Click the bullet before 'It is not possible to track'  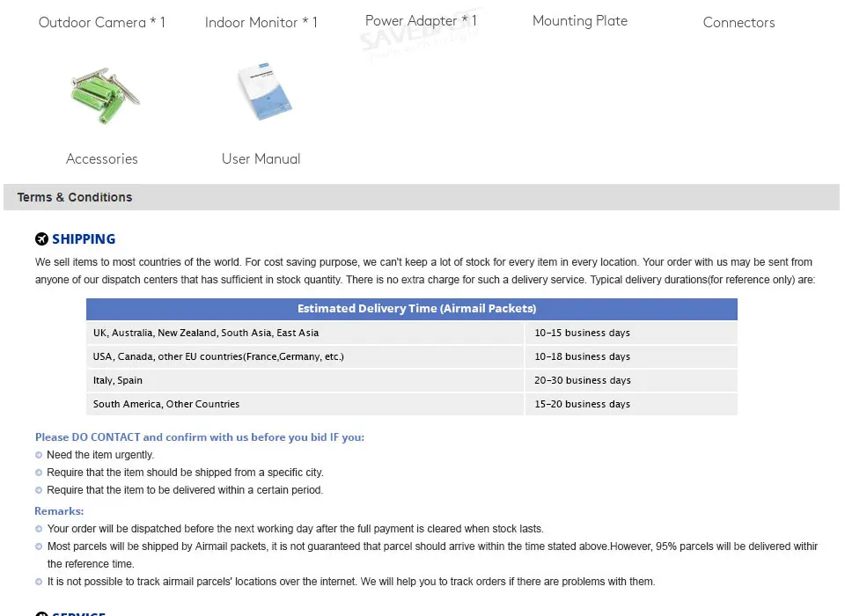point(38,582)
